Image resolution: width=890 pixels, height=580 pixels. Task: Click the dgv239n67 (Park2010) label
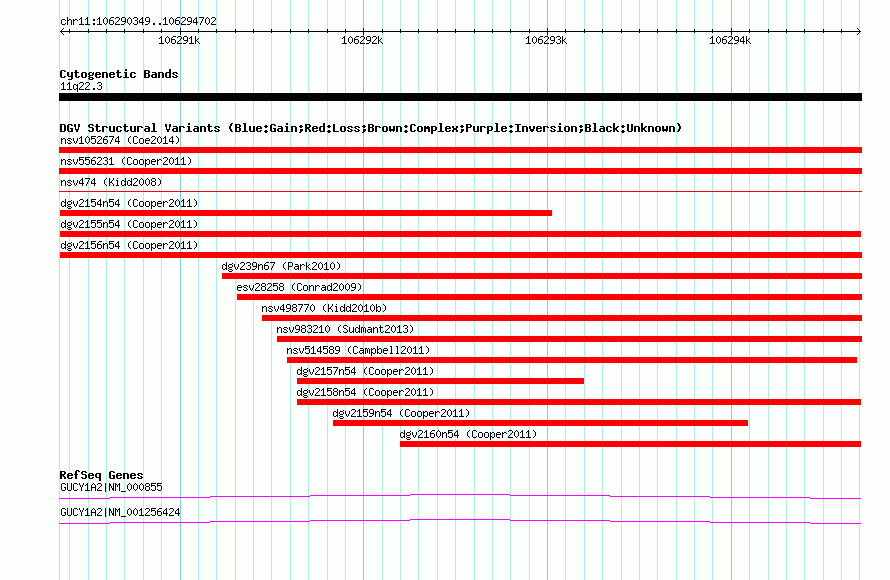click(x=281, y=266)
